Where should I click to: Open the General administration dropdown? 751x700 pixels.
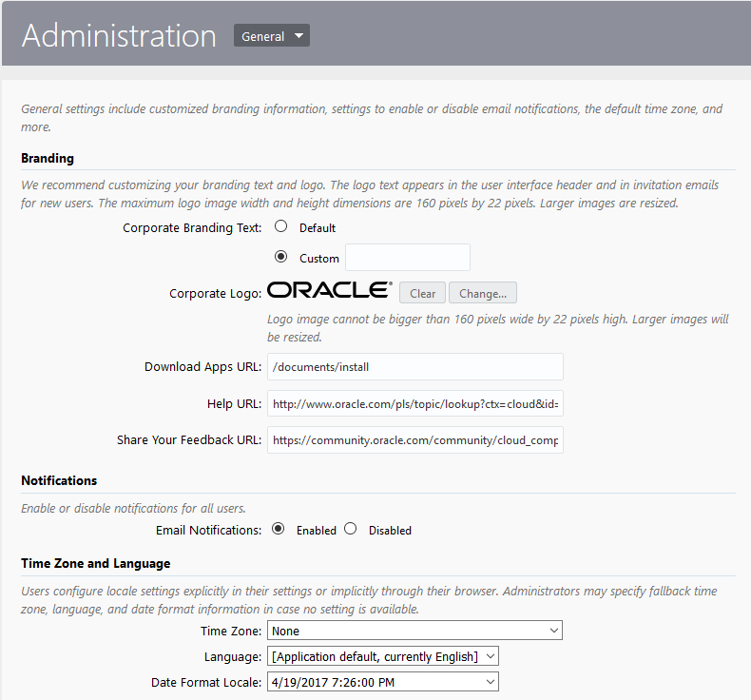[272, 36]
